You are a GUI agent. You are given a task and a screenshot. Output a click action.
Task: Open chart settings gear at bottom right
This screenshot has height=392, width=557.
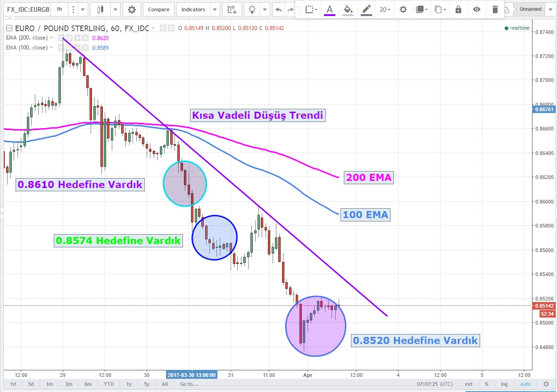pos(546,384)
